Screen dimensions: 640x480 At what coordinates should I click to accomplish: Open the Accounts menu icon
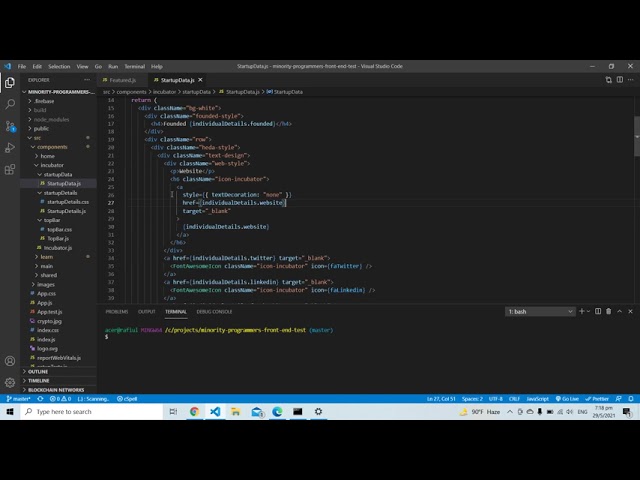click(x=10, y=361)
